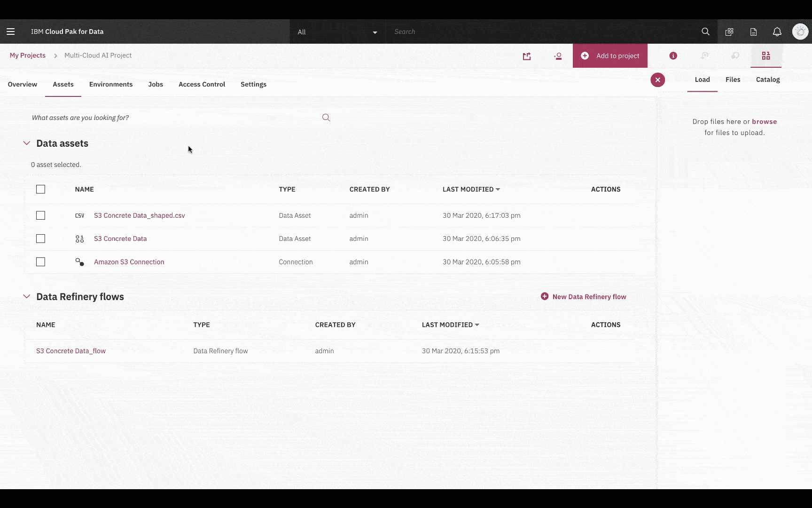Click the Data Refinery flow type cell
The image size is (812, 508).
[220, 351]
